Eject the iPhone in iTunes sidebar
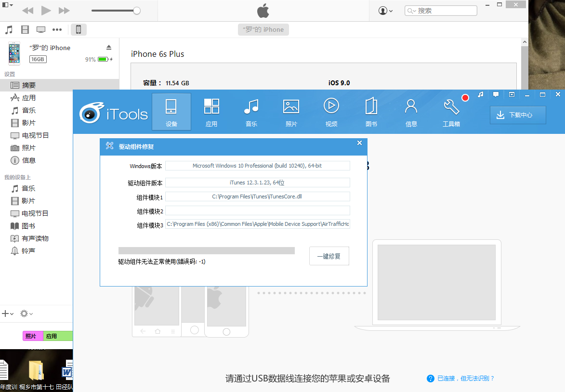 coord(109,48)
